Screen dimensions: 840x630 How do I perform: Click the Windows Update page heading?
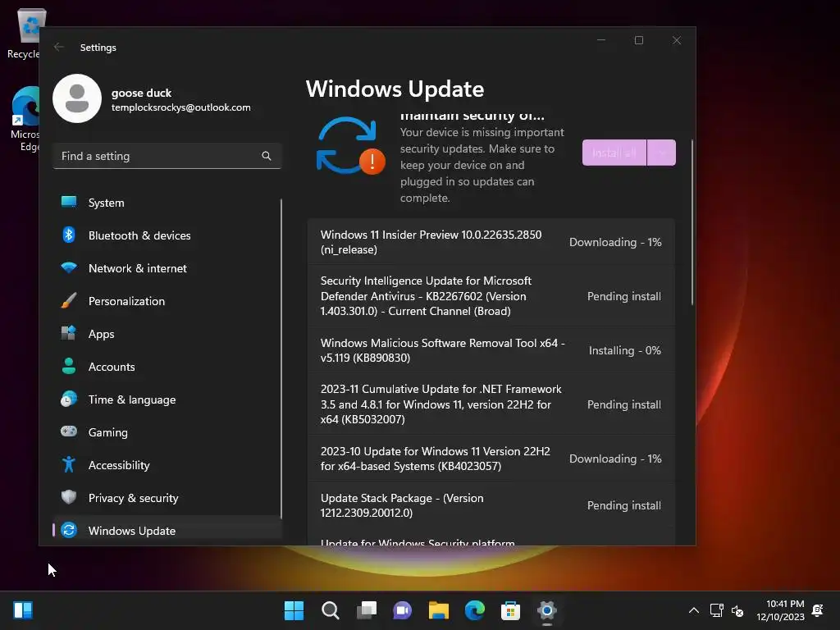pos(395,89)
